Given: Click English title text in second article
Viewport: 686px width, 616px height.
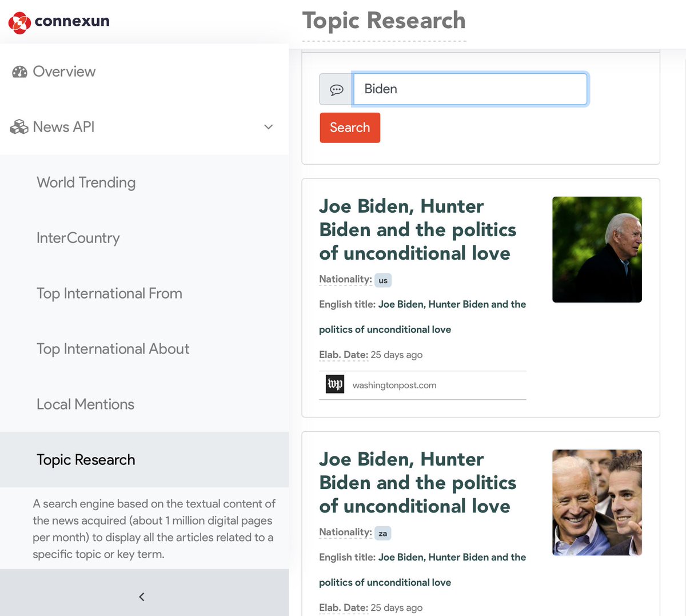Looking at the screenshot, I should tap(422, 570).
